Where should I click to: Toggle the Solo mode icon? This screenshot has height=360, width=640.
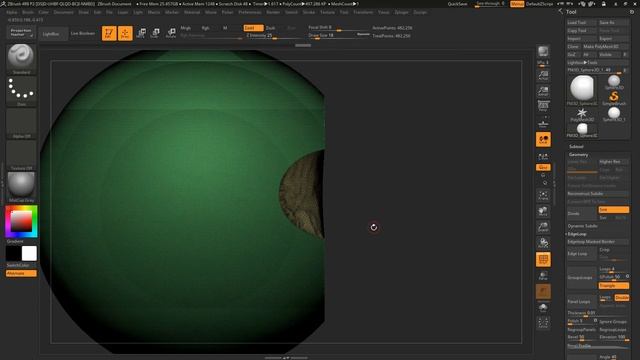(x=543, y=307)
